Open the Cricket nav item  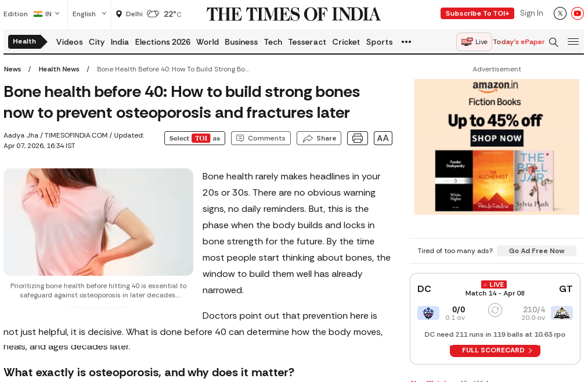tap(346, 42)
